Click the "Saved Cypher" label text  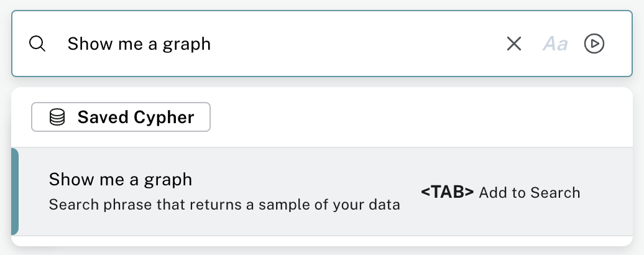(136, 117)
